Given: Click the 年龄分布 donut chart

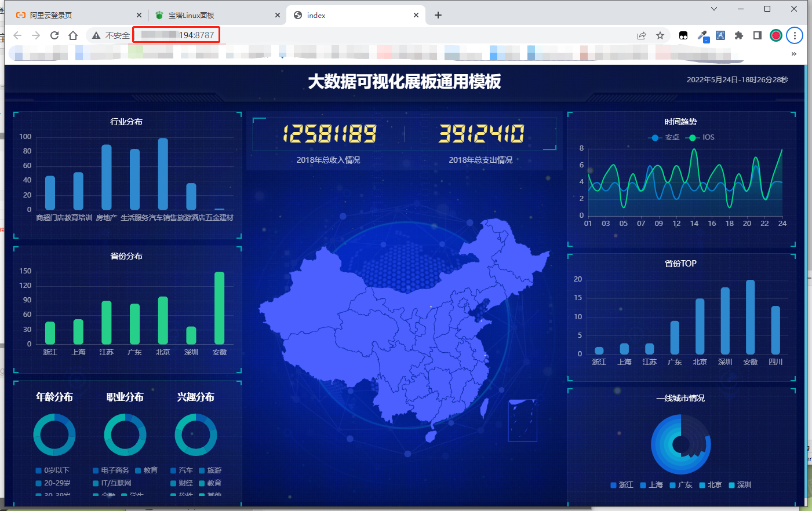Looking at the screenshot, I should [54, 435].
